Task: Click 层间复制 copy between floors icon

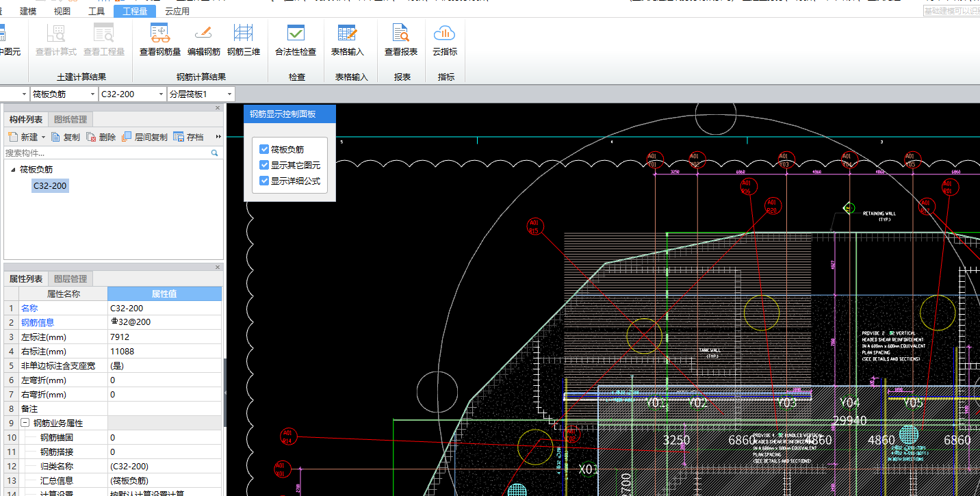Action: pos(127,137)
